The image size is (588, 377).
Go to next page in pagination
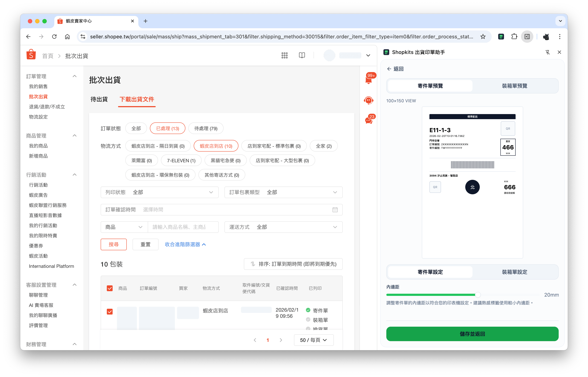tap(281, 340)
